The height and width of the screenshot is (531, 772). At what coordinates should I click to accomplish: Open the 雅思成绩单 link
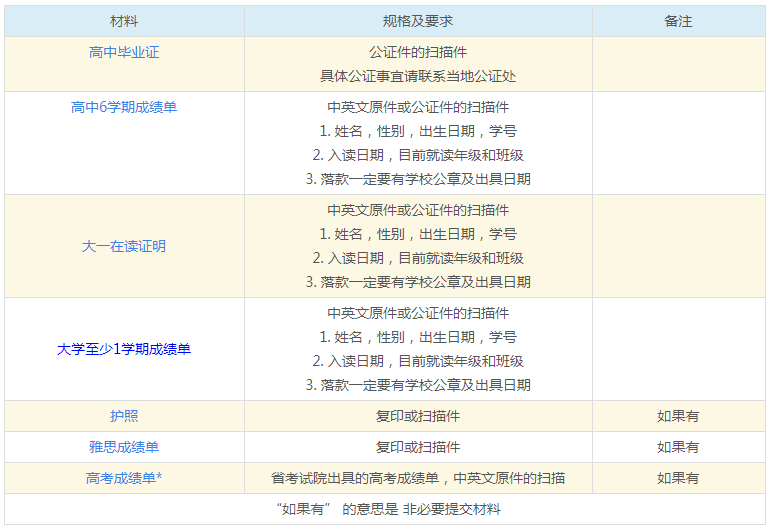124,447
